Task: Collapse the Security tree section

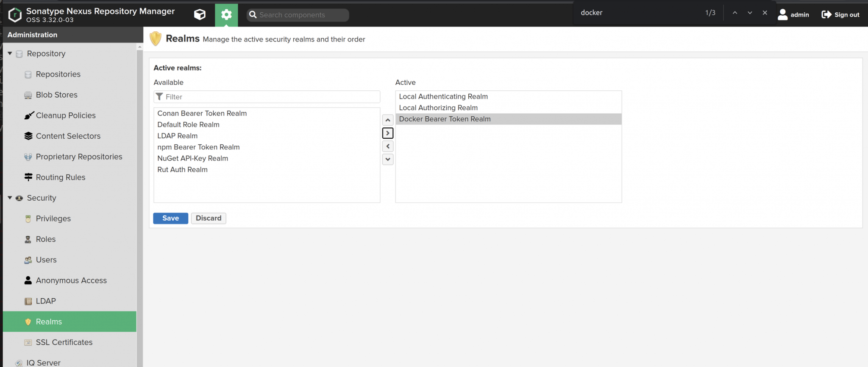Action: [x=10, y=198]
